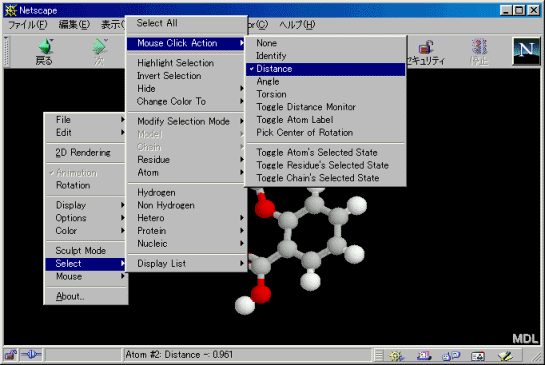Viewport: 545px width, 365px height.
Task: Toggle the Animation menu option
Action: [86, 173]
